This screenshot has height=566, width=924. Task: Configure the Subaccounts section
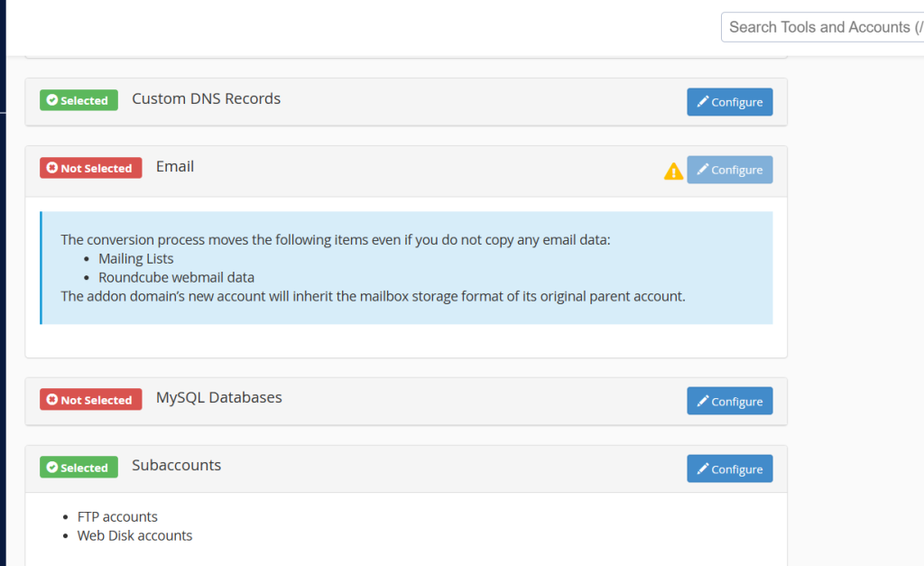729,469
